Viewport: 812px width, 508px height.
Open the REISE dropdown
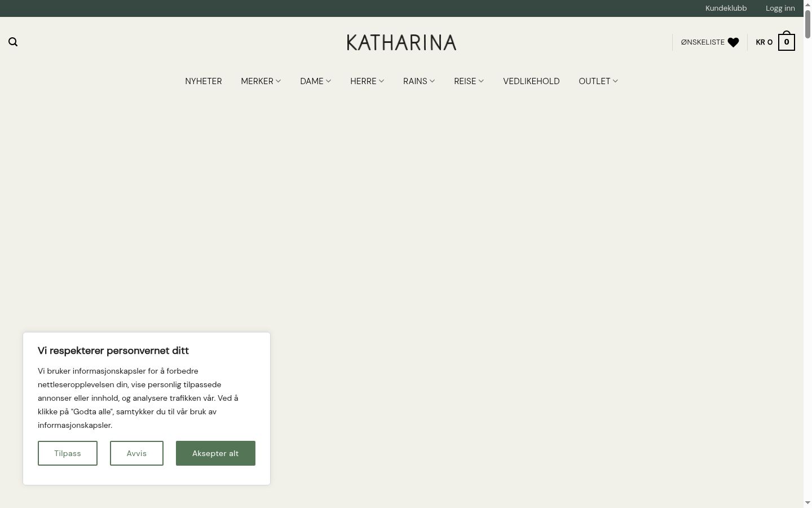click(x=469, y=81)
